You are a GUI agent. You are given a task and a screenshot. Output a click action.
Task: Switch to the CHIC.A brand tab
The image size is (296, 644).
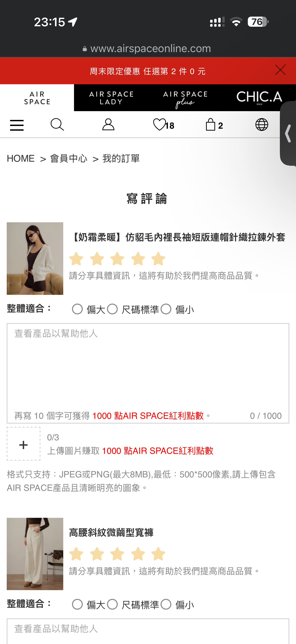point(259,98)
